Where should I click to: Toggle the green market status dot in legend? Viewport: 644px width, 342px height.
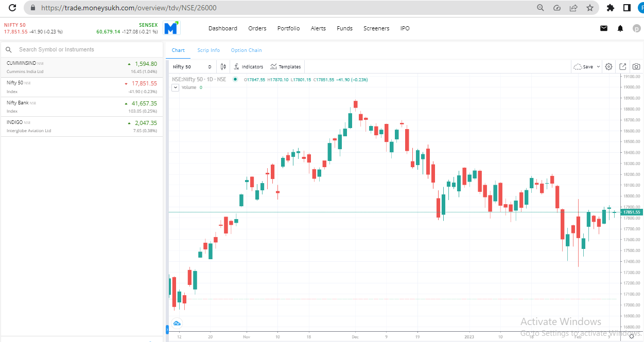pos(235,80)
